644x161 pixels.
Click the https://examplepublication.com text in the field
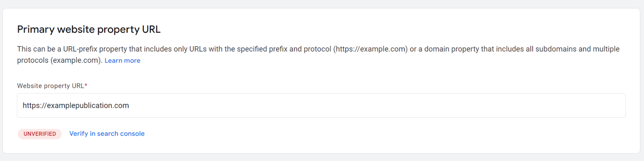(76, 106)
